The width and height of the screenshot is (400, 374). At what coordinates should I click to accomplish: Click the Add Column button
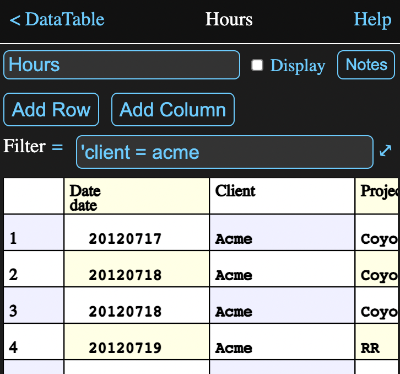[173, 110]
